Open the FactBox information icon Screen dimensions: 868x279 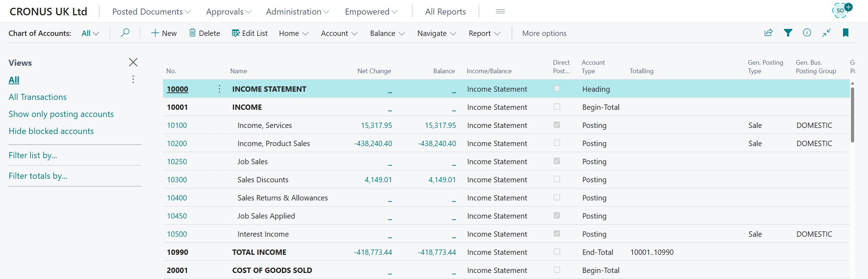(x=807, y=33)
